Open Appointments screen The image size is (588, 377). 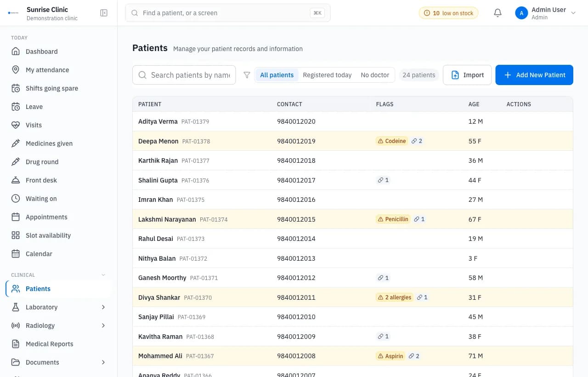(59, 217)
